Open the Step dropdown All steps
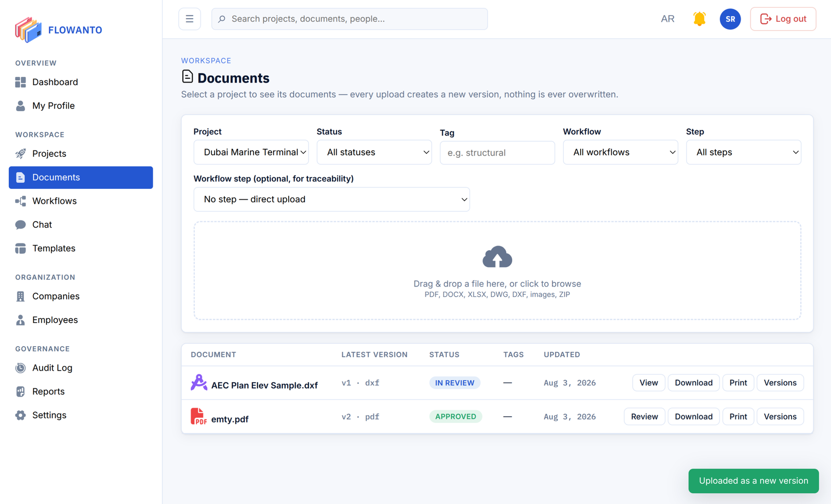 (x=743, y=152)
